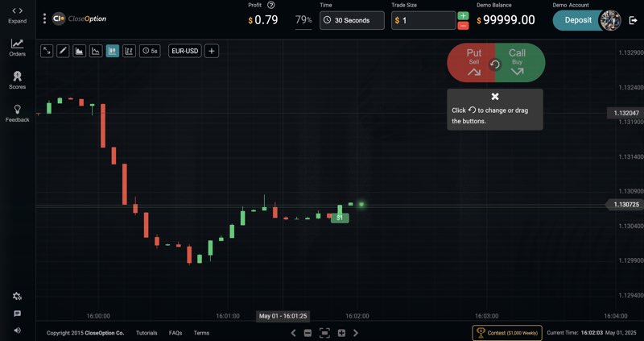Open the 30 Seconds time selector
The image size is (644, 341).
coord(352,20)
